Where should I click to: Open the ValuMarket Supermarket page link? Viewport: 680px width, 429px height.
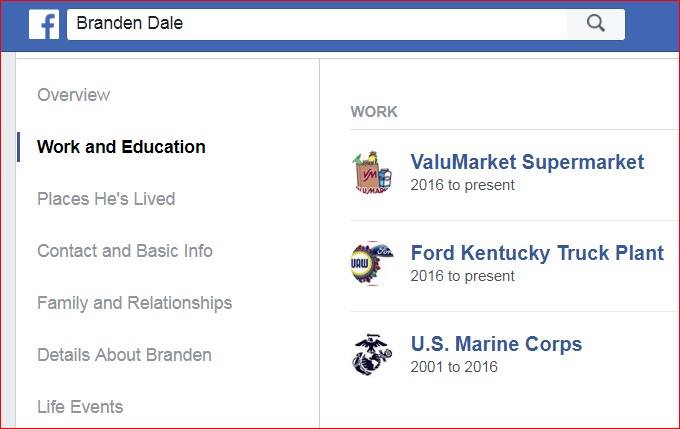point(527,162)
